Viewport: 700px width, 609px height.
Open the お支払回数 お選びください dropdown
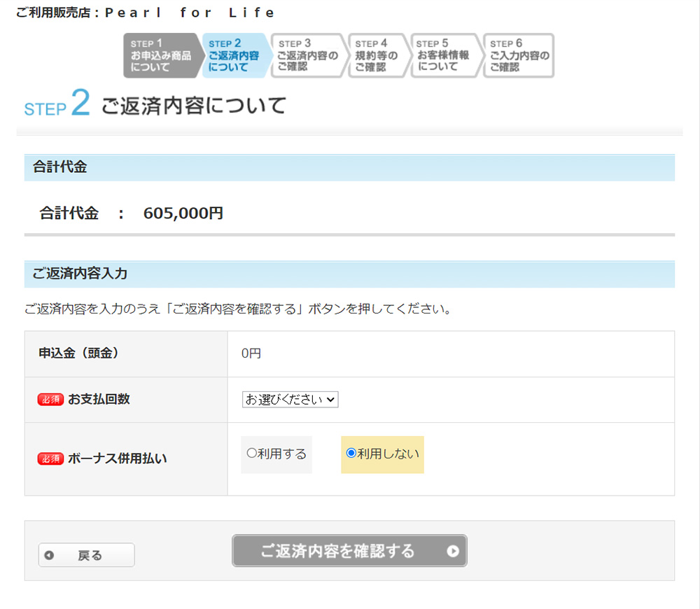click(290, 399)
